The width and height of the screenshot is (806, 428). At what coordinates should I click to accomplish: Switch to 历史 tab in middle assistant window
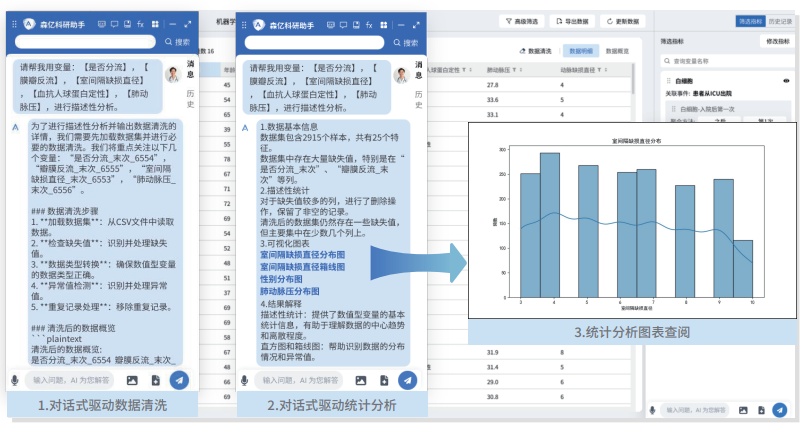click(418, 99)
